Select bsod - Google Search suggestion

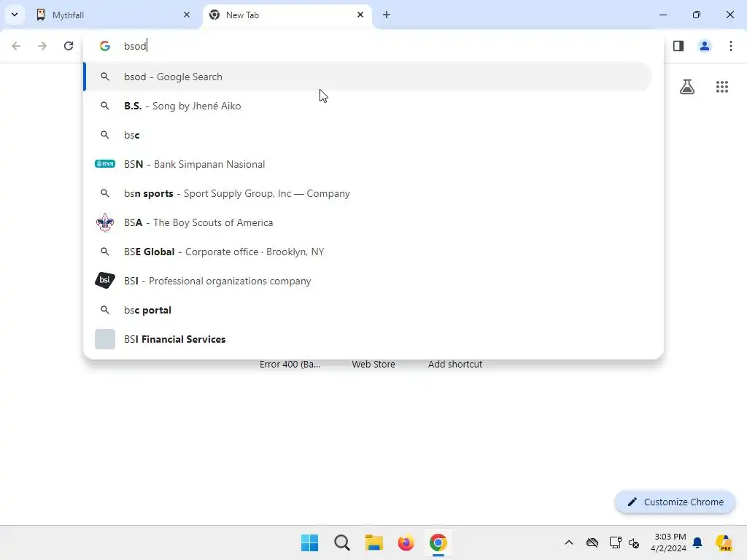368,77
